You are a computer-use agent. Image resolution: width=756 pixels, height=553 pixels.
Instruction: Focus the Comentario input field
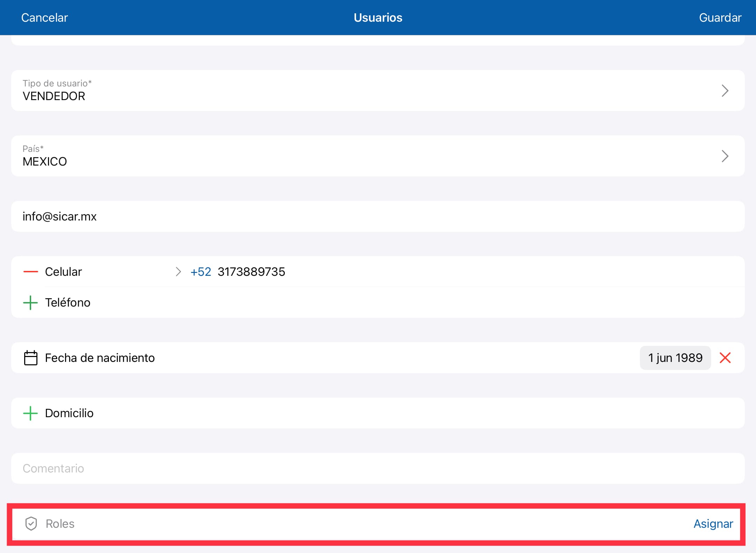coord(378,468)
